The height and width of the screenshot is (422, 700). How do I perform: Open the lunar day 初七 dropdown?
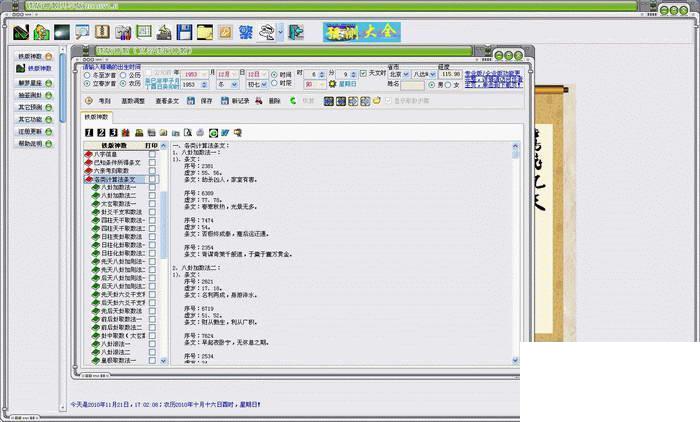[264, 84]
